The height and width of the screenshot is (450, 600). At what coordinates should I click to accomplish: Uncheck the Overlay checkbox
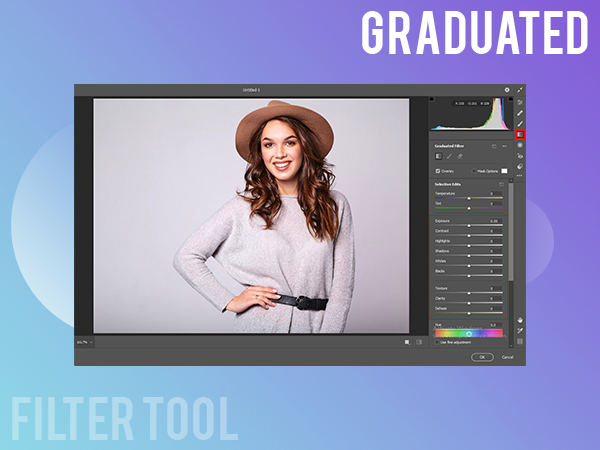[438, 171]
